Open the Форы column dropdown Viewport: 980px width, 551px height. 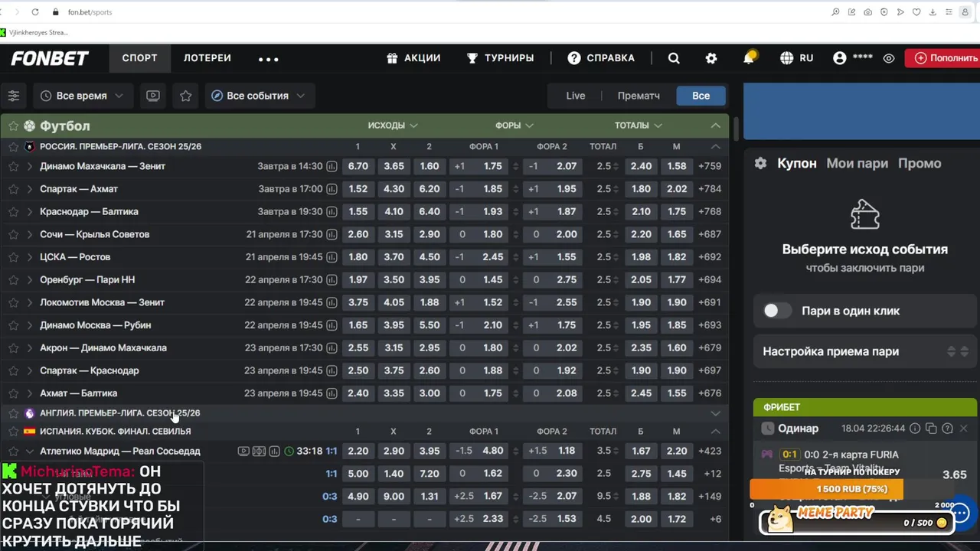514,126
